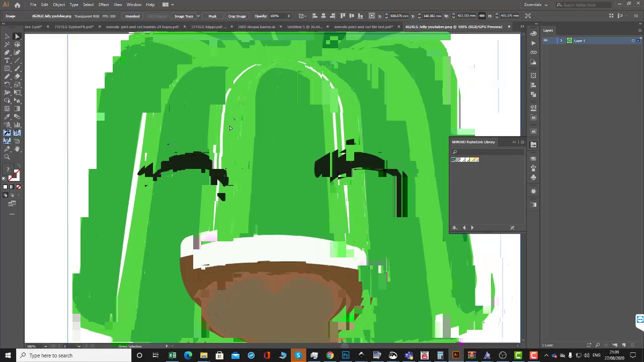Select the Hand tool

point(17,149)
